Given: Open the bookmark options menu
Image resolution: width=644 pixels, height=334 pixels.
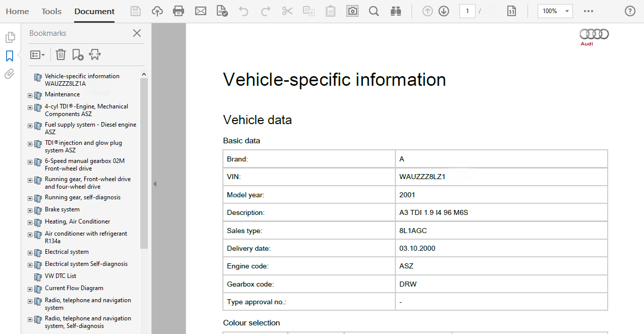Looking at the screenshot, I should pos(37,54).
